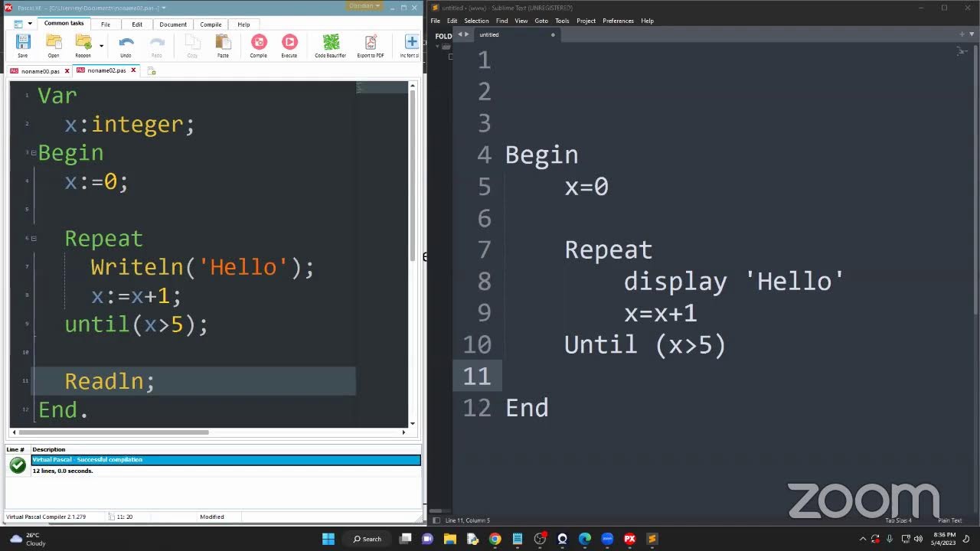Open the Obsidian theme dropdown in title bar
Screen dimensions: 980x551
tap(364, 6)
